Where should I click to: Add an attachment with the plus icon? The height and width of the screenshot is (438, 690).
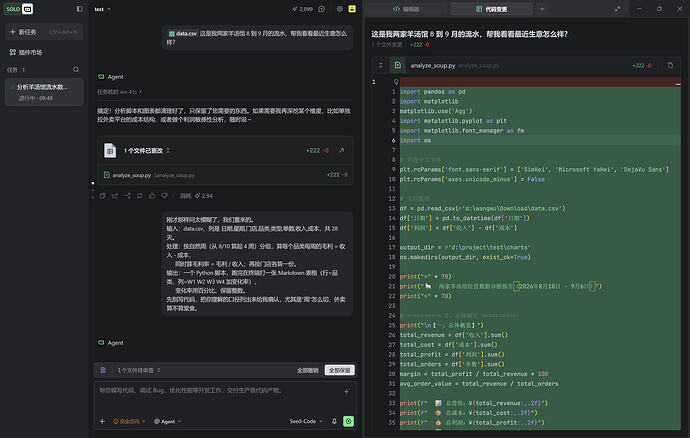pyautogui.click(x=102, y=421)
